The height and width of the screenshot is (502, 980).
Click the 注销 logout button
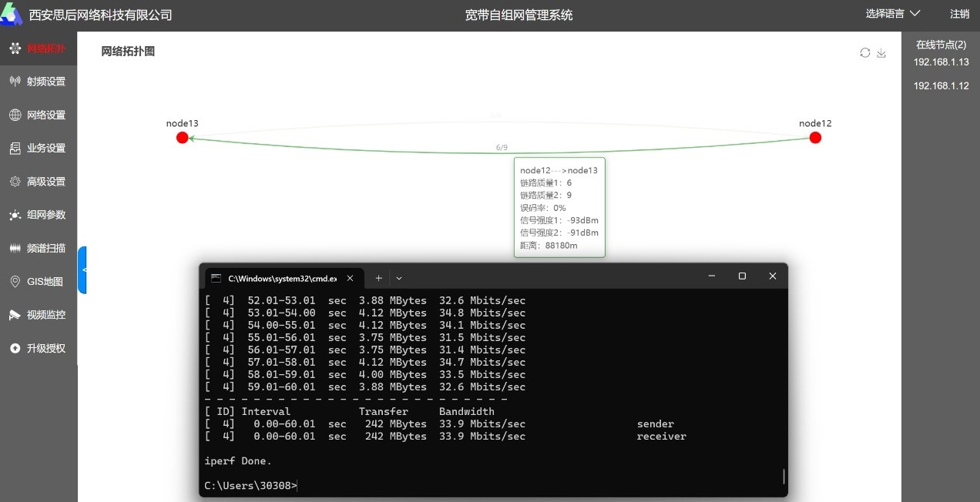click(959, 14)
